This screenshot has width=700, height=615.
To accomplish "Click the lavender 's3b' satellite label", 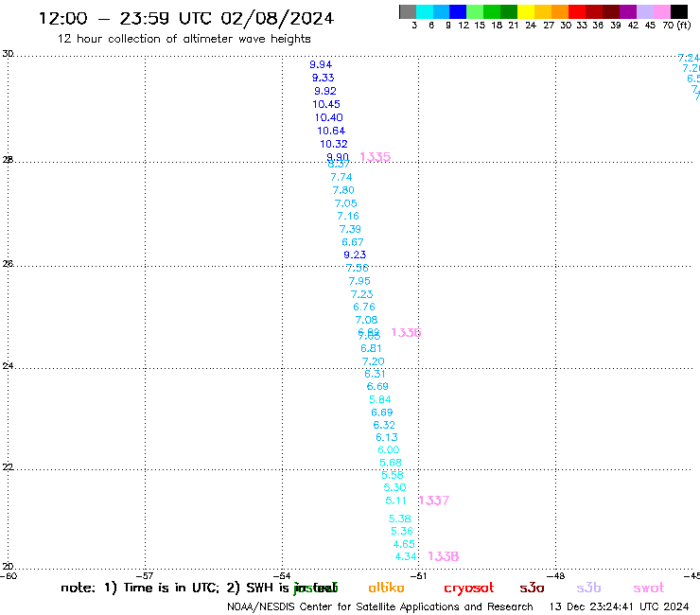I will coord(588,588).
